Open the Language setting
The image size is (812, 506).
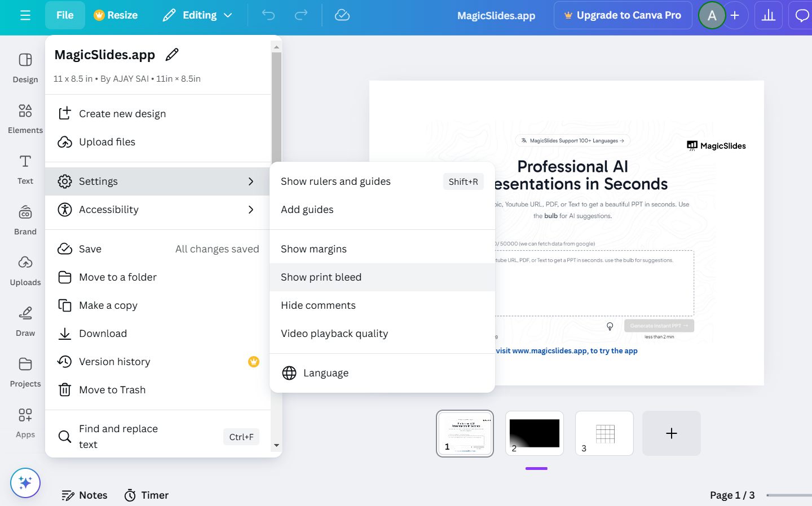[x=382, y=373]
